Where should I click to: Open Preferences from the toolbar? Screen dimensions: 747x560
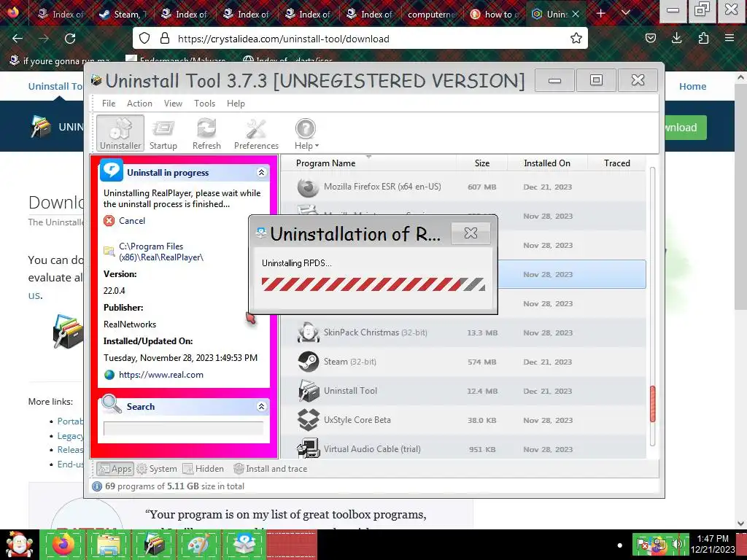(x=256, y=134)
